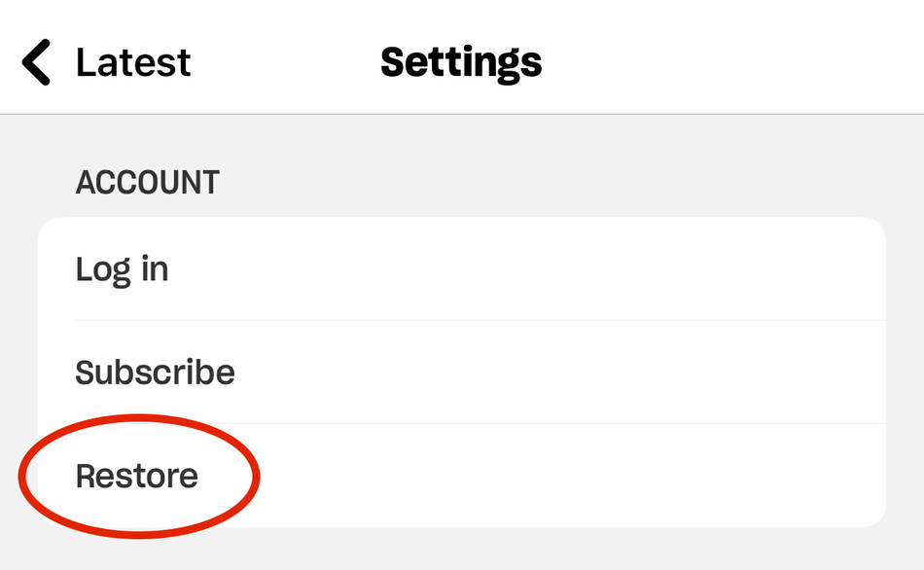Click the Settings page title
Image resolution: width=924 pixels, height=570 pixels.
461,62
